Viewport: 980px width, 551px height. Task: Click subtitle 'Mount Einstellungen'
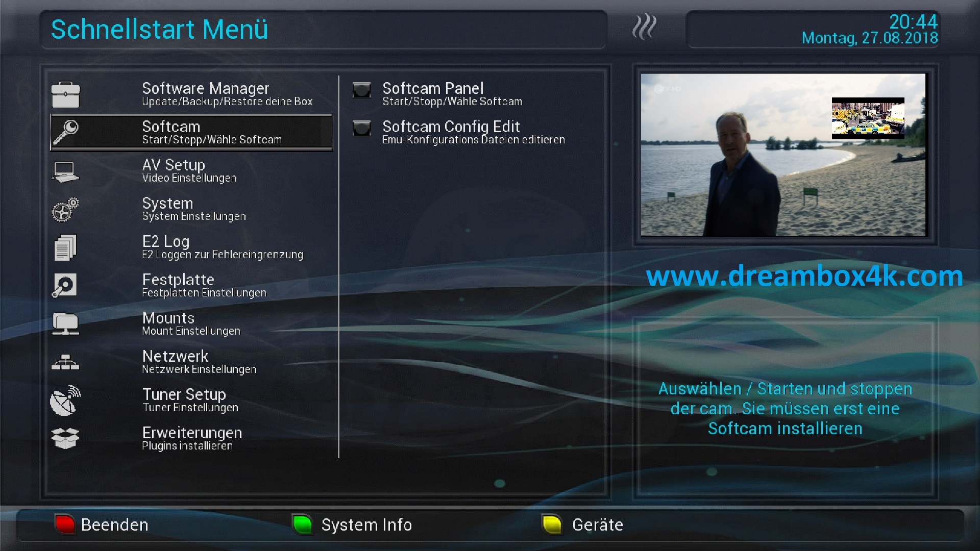coord(191,331)
